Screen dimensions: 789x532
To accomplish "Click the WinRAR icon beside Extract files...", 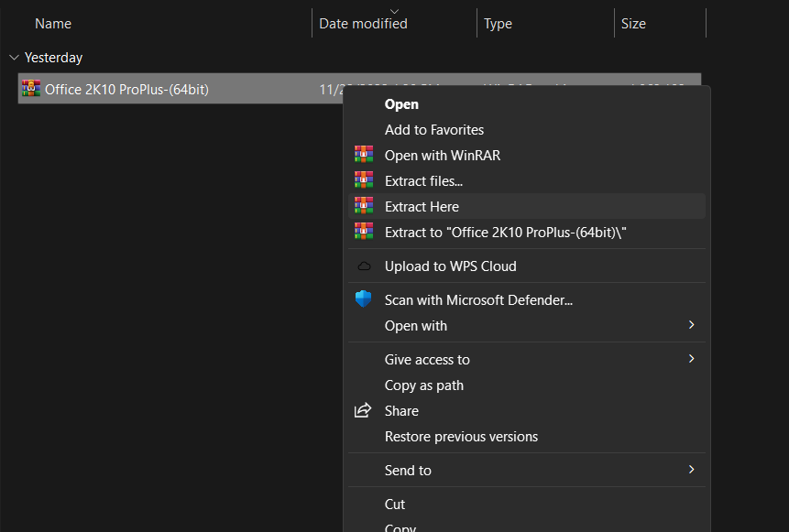I will coord(364,180).
